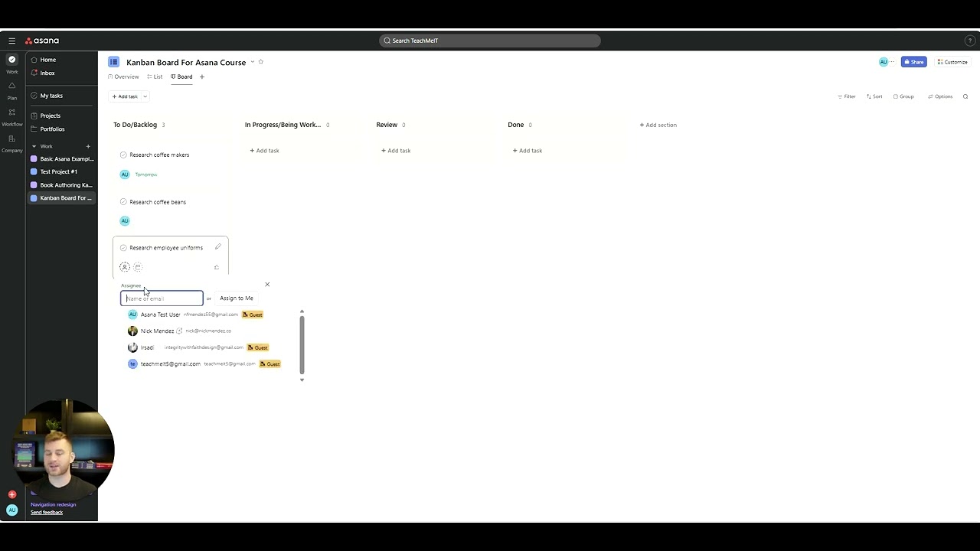Switch to the Overview tab
Image resolution: width=980 pixels, height=551 pixels.
point(123,77)
